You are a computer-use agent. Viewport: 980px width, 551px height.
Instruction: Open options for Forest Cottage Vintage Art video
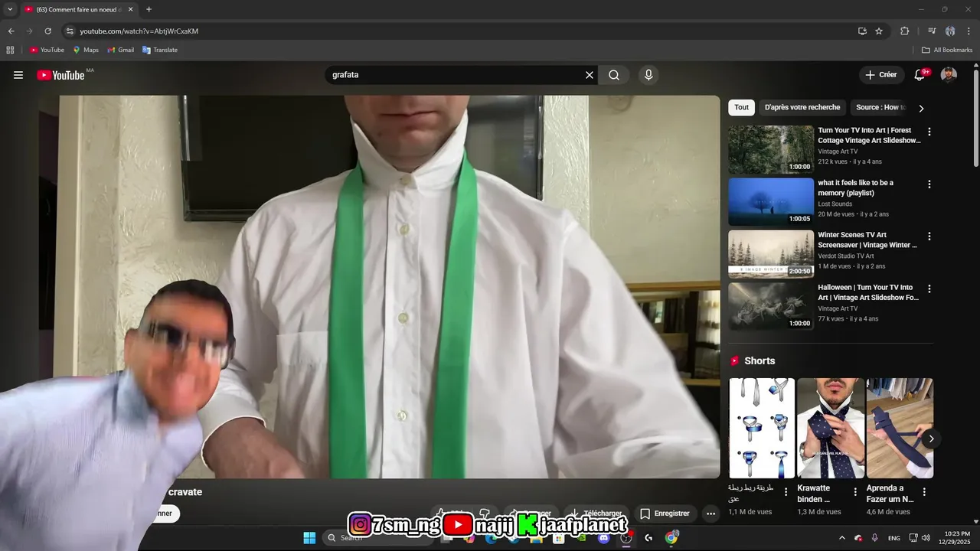[x=929, y=132]
